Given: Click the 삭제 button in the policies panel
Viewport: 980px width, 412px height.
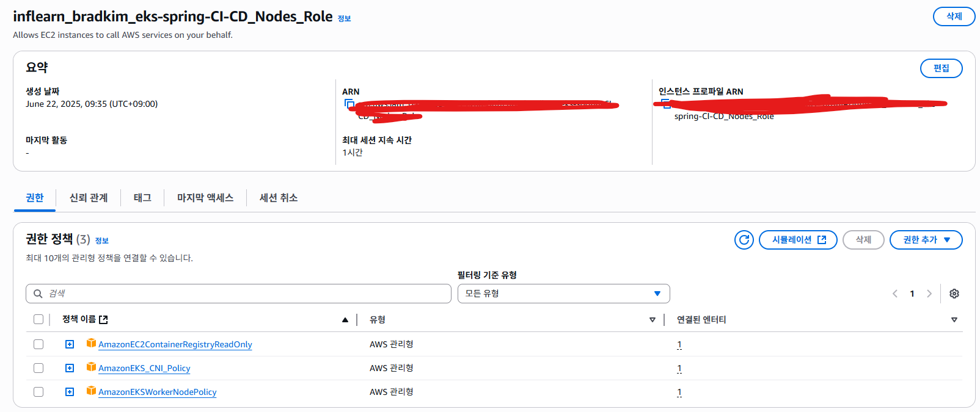Looking at the screenshot, I should pos(863,240).
